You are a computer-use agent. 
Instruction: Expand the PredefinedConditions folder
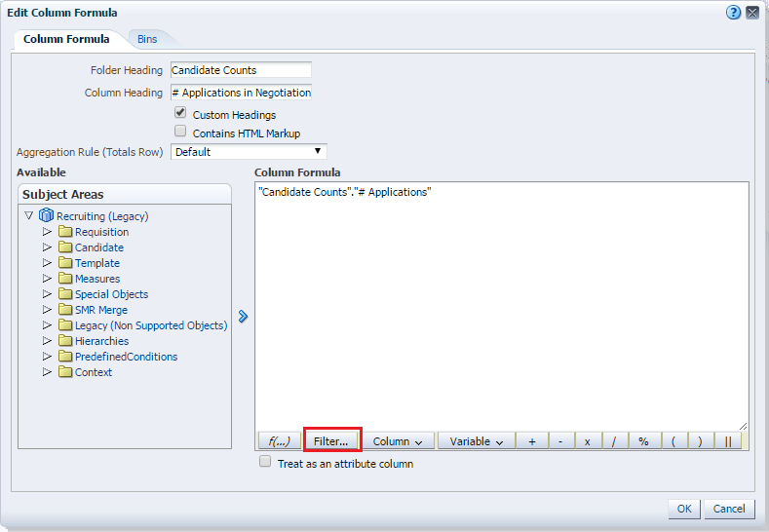pos(47,357)
